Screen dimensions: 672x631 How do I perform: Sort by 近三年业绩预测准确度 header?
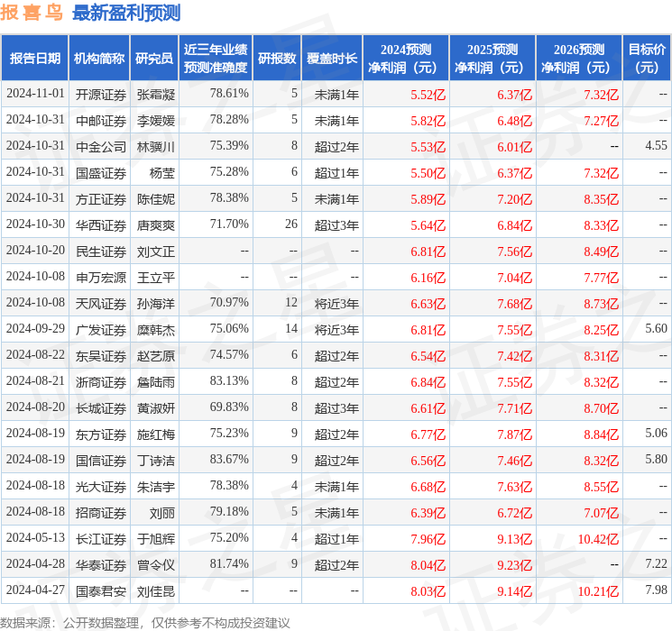tap(215, 58)
